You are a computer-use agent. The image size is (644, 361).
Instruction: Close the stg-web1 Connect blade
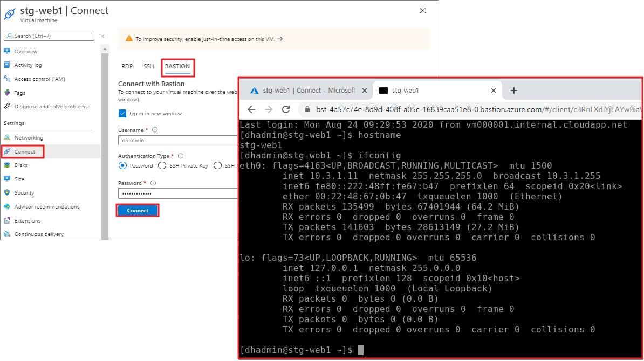423,11
